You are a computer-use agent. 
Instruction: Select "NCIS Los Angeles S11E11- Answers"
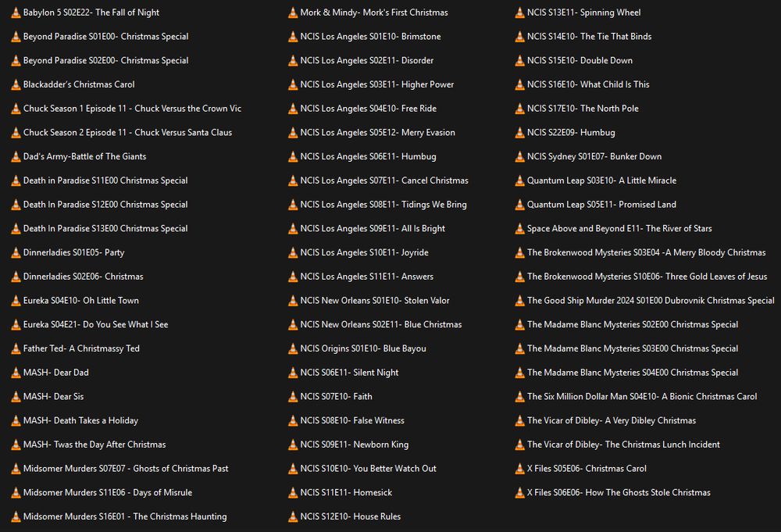366,277
